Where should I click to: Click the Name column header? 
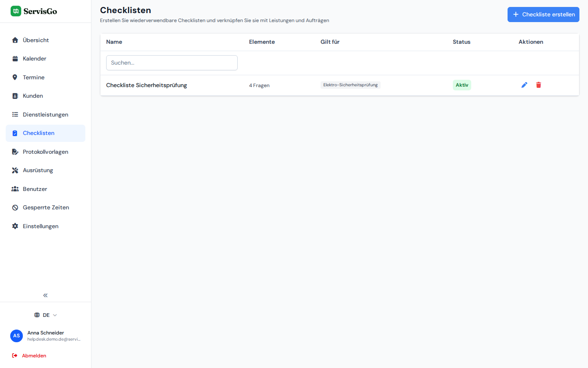[114, 42]
